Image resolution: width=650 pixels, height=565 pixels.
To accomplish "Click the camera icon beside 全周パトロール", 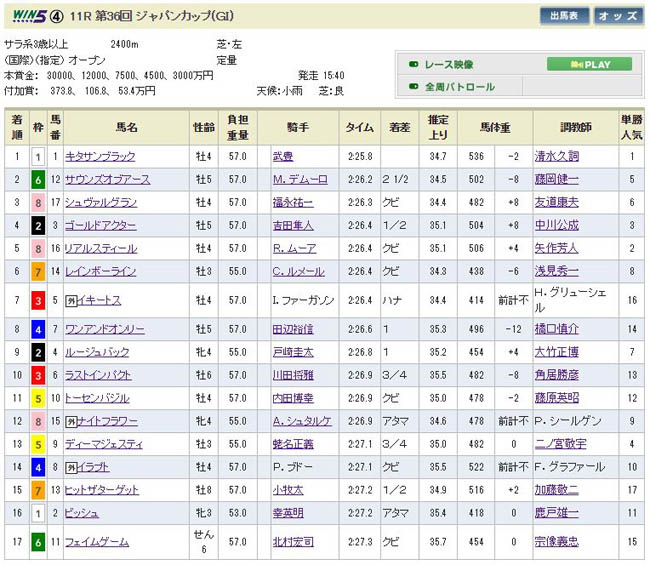I will coord(413,87).
